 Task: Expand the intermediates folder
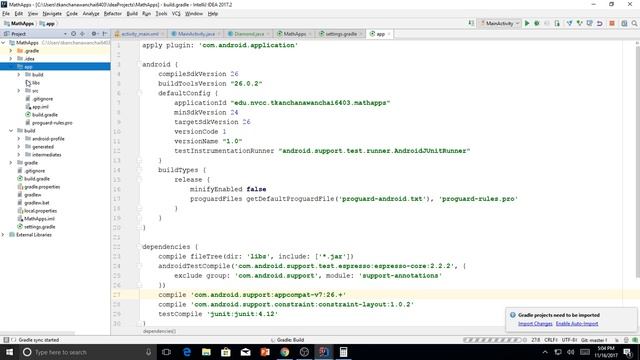coord(19,155)
